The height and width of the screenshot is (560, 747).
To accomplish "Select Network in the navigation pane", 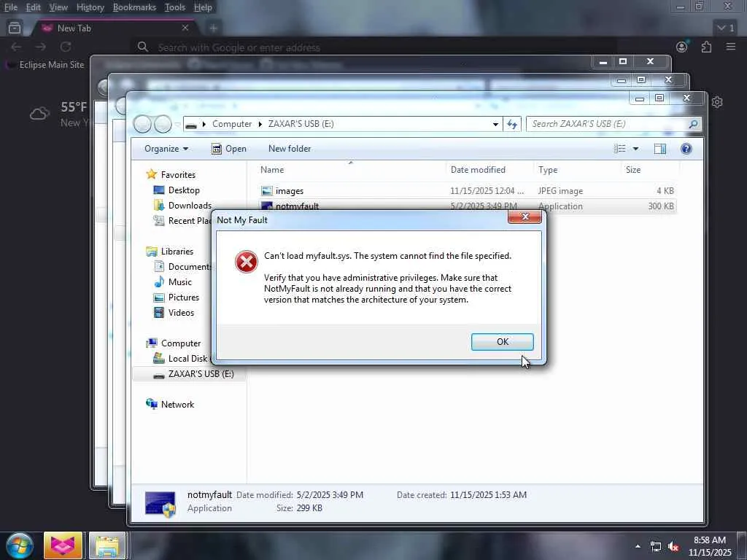I will (177, 404).
